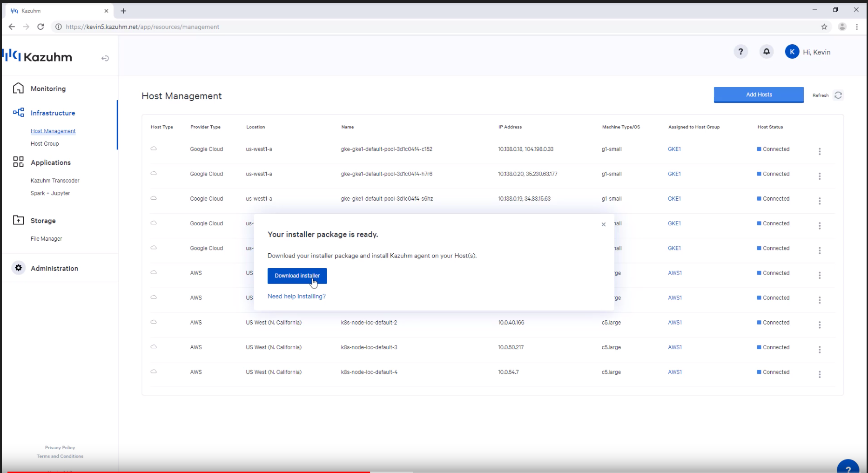
Task: Click the browser back arrow
Action: pyautogui.click(x=12, y=27)
